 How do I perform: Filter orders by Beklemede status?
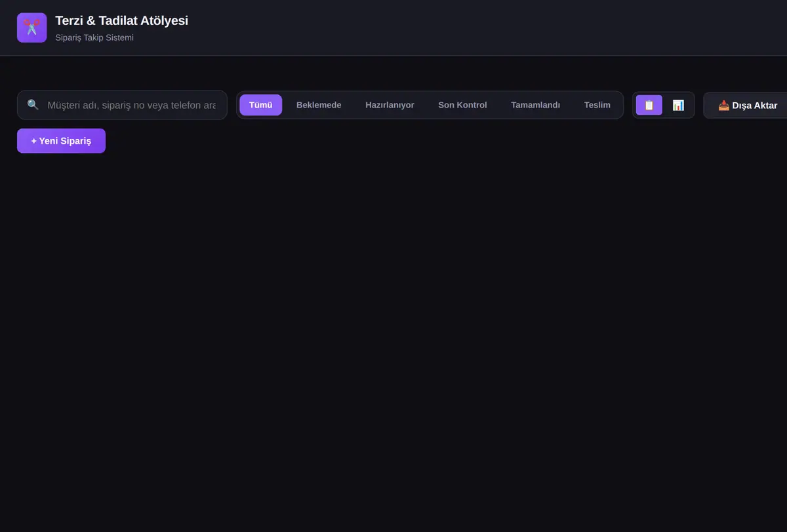coord(319,105)
